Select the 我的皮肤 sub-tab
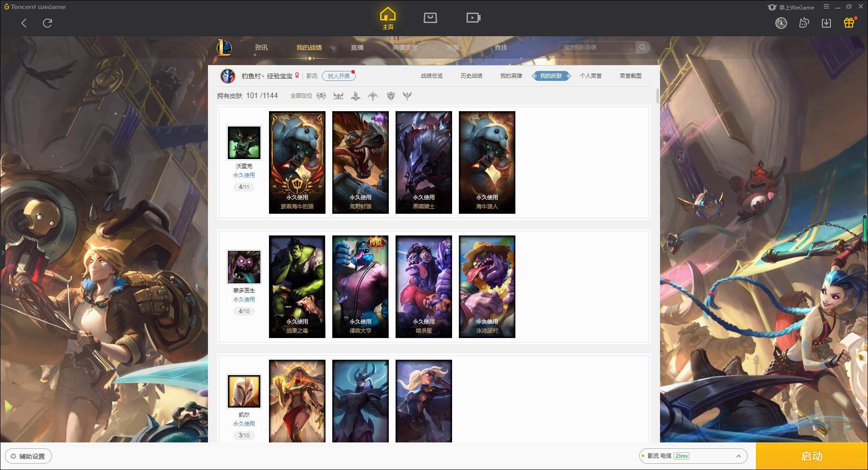The width and height of the screenshot is (868, 470). point(551,76)
